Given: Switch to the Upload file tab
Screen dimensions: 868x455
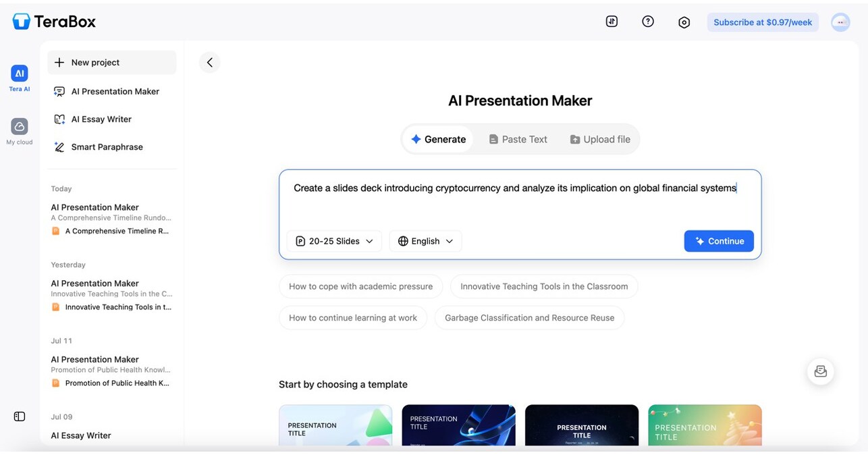Looking at the screenshot, I should pos(599,138).
